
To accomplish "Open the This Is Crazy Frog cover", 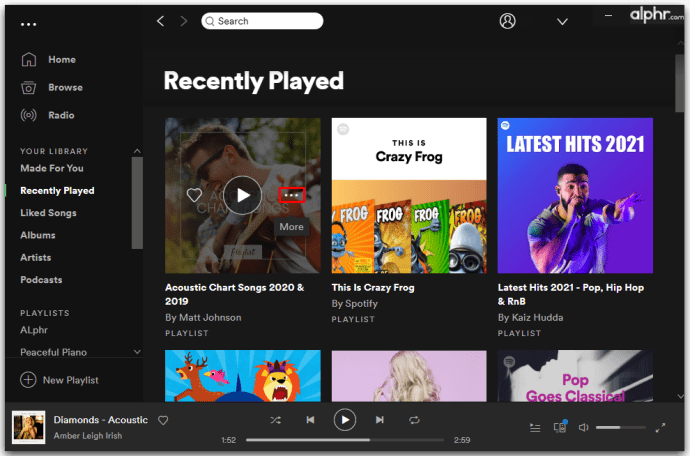I will [x=409, y=195].
